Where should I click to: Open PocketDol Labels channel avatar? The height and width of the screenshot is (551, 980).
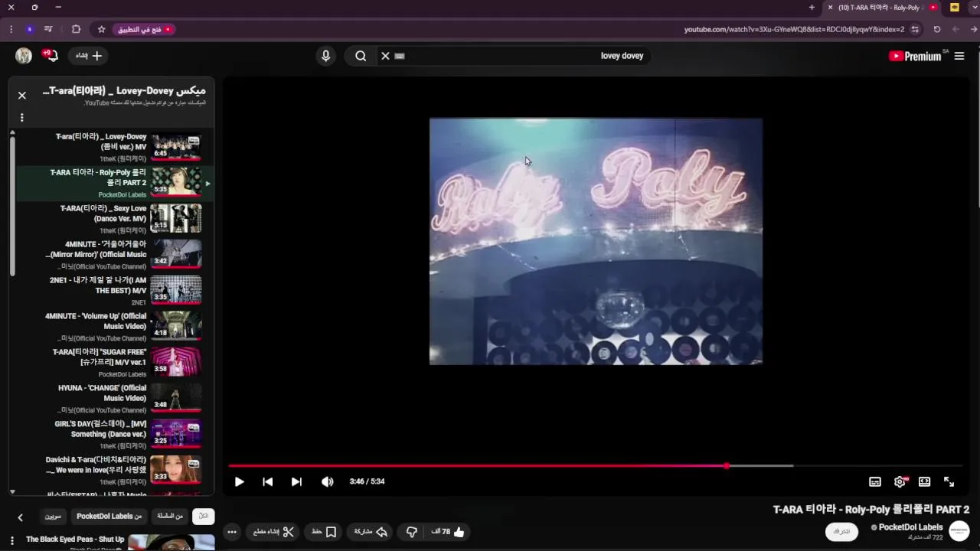[959, 531]
